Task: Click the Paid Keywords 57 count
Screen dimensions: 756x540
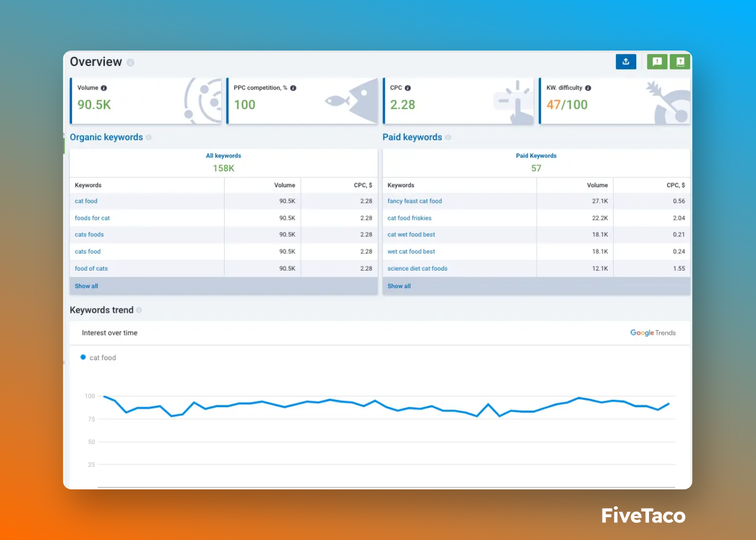Action: pos(536,168)
